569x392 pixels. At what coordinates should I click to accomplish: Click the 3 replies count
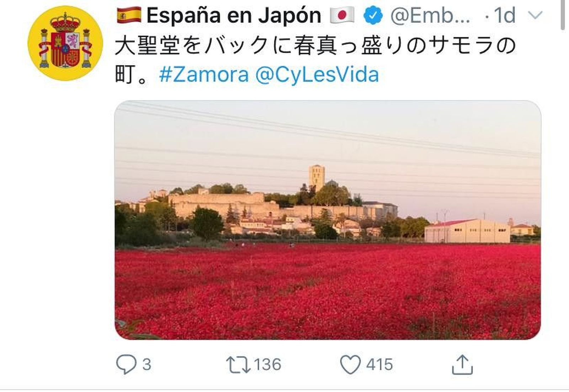click(x=147, y=365)
